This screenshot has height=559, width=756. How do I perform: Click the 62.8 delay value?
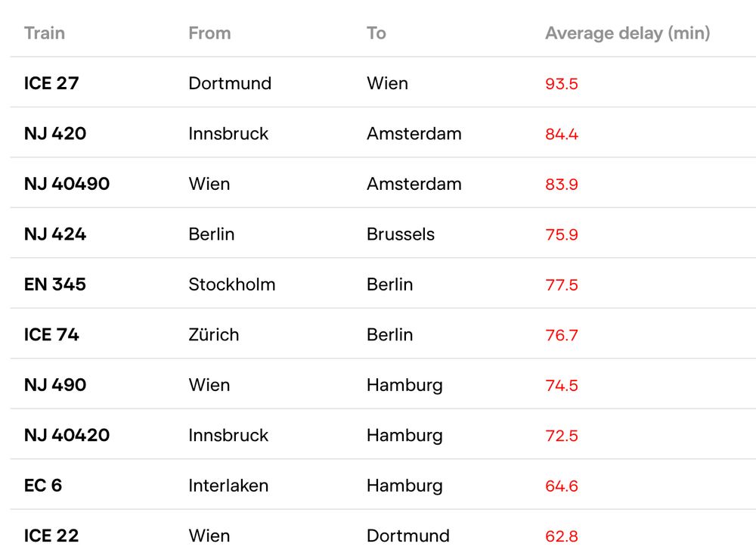point(561,536)
